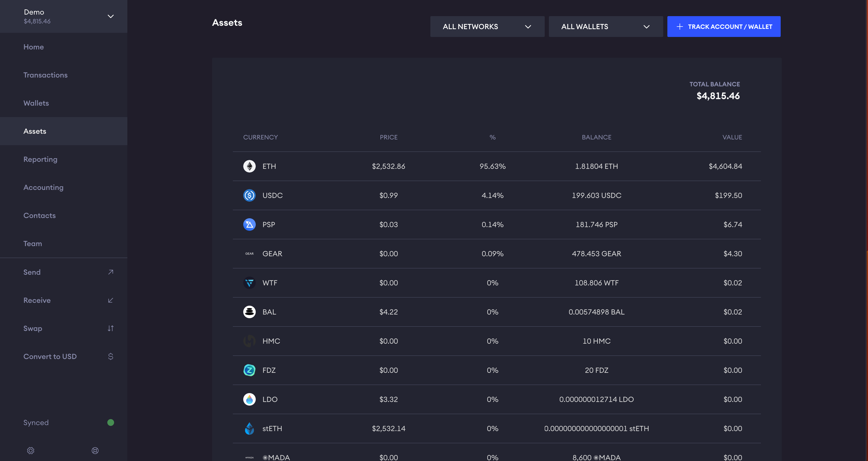
Task: Click the USDC token icon
Action: [249, 195]
